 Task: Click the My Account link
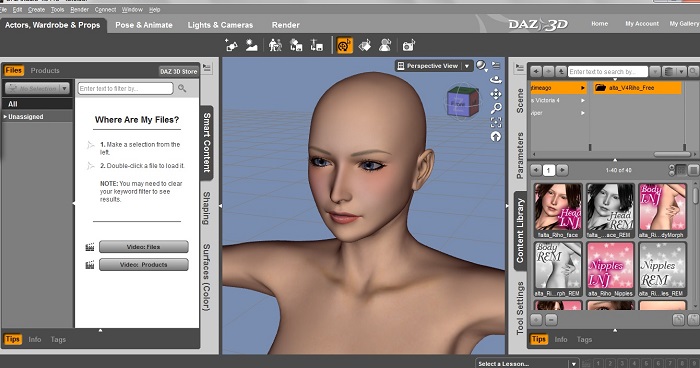(x=642, y=24)
